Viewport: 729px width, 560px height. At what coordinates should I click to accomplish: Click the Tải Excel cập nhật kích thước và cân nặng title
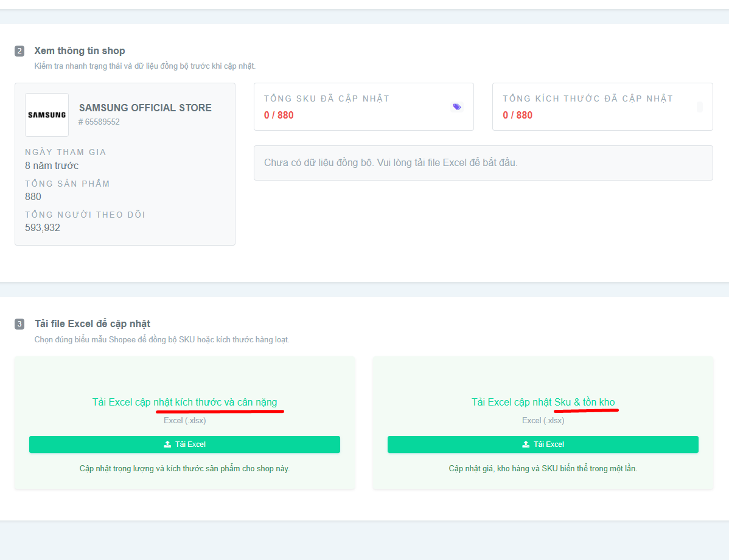184,402
